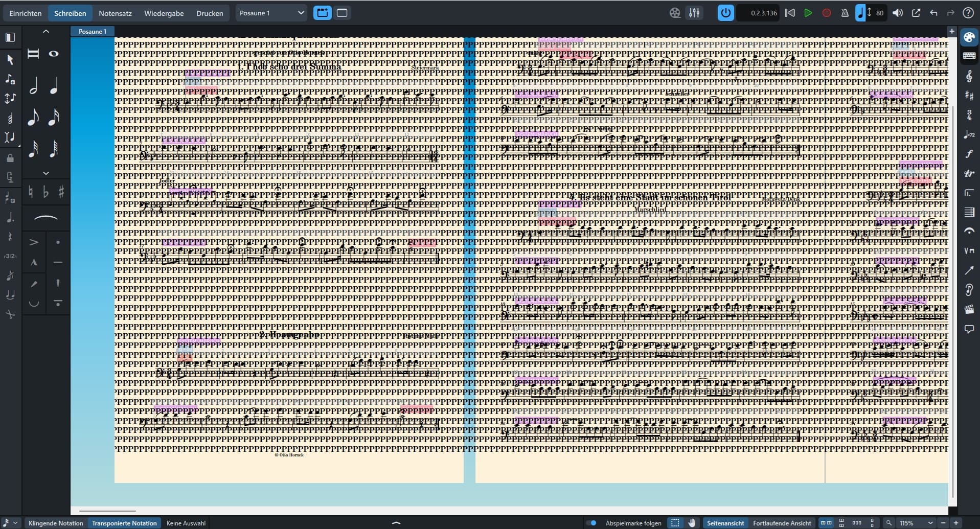Toggle the left panel visibility

click(10, 37)
